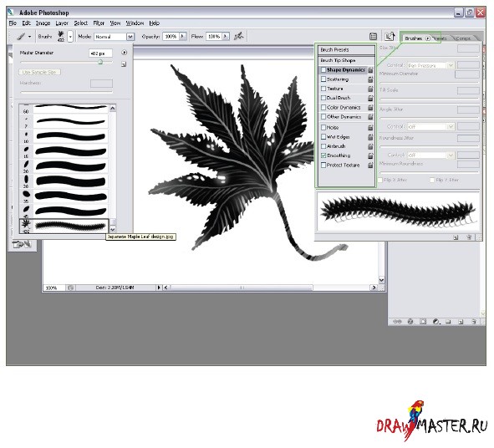Screen dimensions: 494x448
Task: Open the Brush tool preset picker
Action: [23, 37]
